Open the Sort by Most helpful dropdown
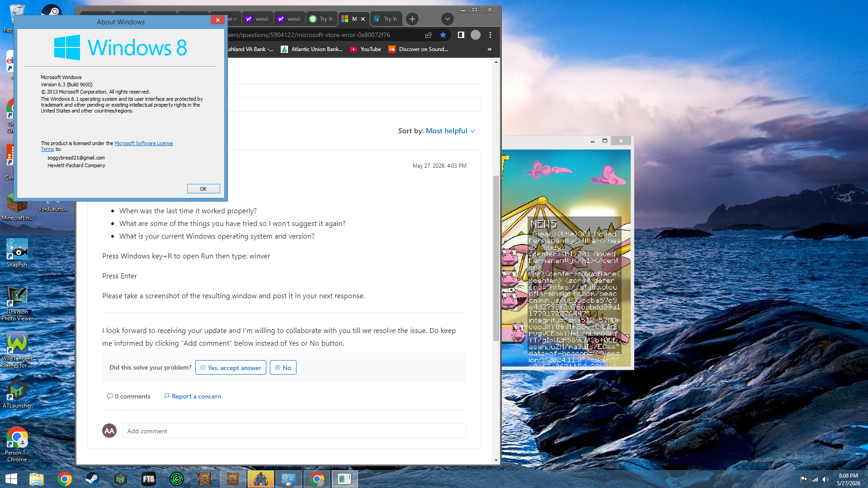Viewport: 868px width, 488px height. pos(451,131)
